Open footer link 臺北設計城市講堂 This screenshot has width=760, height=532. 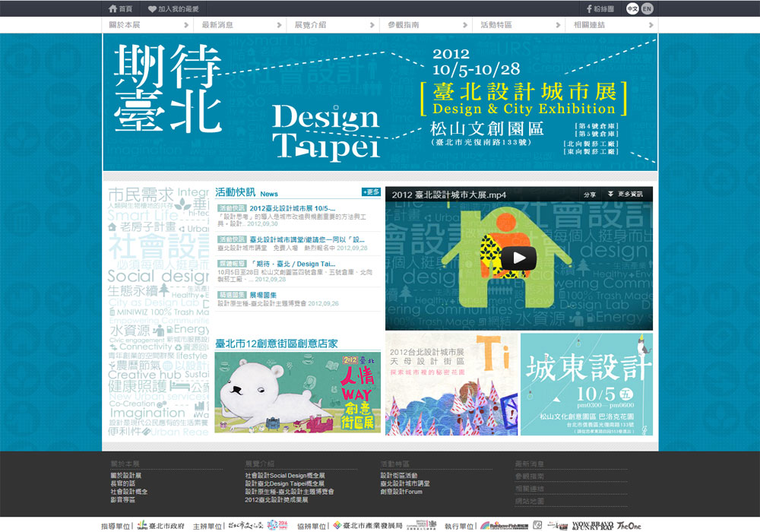click(x=405, y=483)
